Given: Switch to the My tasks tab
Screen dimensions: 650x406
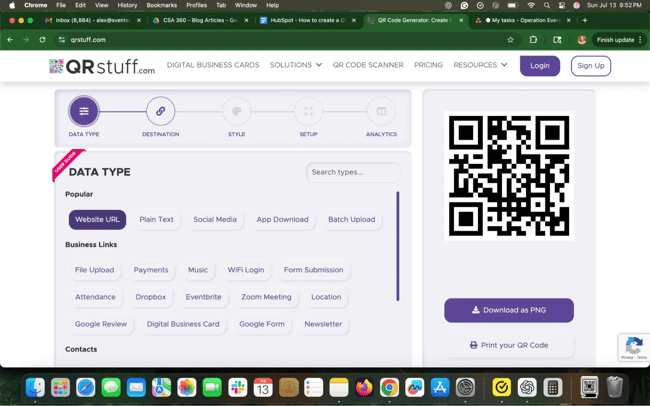Looking at the screenshot, I should pos(524,20).
